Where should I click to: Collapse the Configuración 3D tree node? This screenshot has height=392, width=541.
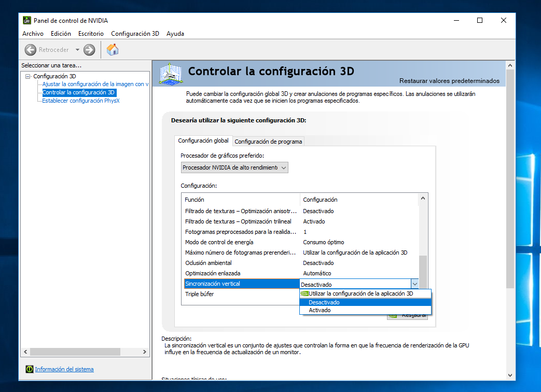28,76
